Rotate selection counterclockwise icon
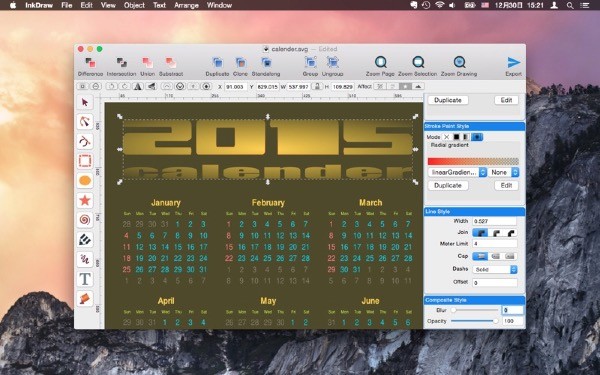 [111, 86]
